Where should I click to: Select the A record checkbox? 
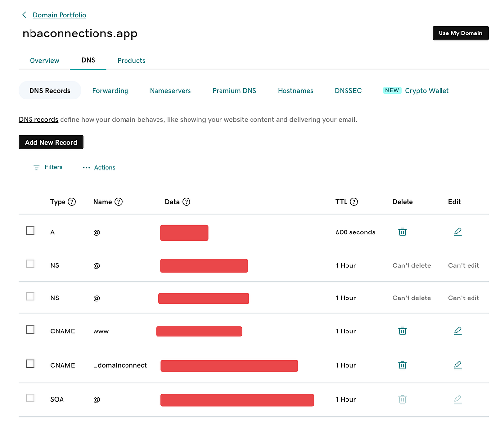tap(30, 231)
